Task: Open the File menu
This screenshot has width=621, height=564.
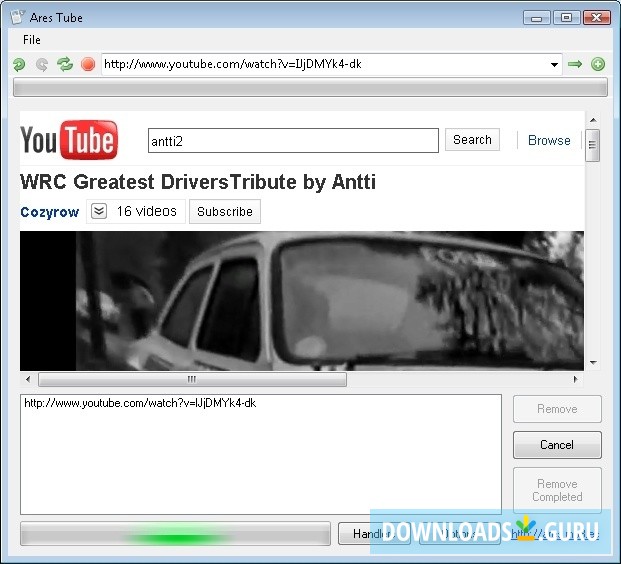Action: point(32,40)
